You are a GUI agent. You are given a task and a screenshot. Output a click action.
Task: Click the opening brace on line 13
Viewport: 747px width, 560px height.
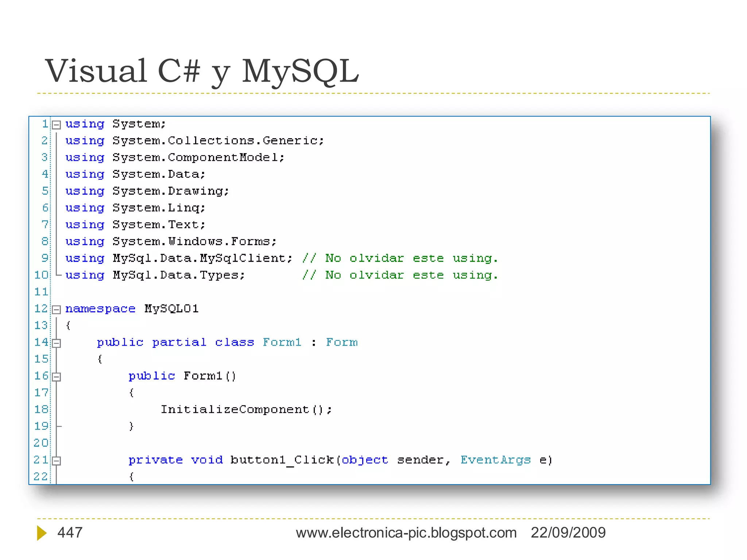tap(68, 326)
